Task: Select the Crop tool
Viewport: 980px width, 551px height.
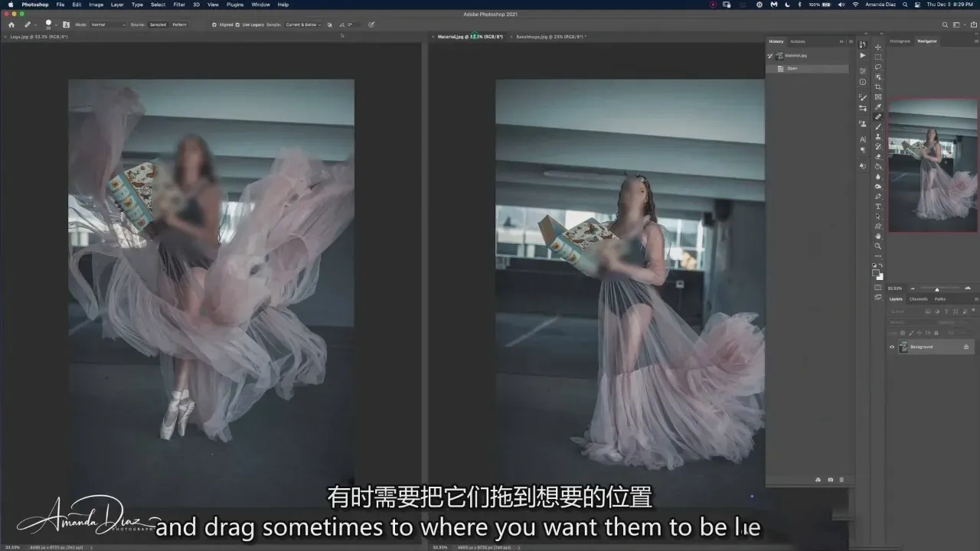Action: point(878,86)
